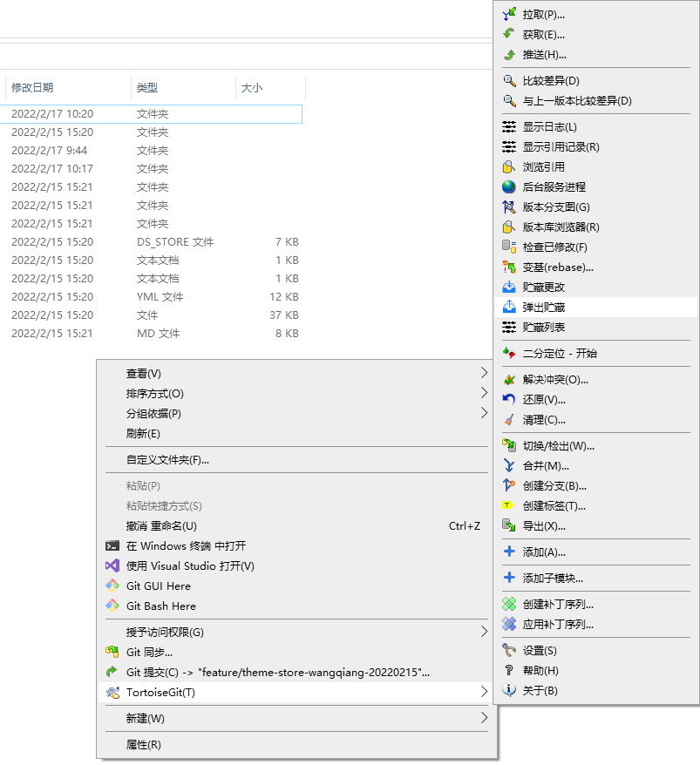
Task: Click the 显示引用记录 icon
Action: [x=509, y=147]
